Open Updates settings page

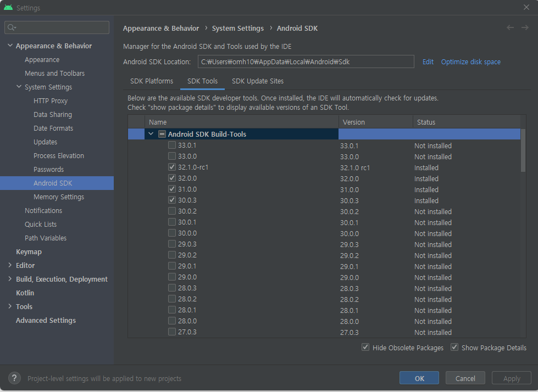pos(45,142)
